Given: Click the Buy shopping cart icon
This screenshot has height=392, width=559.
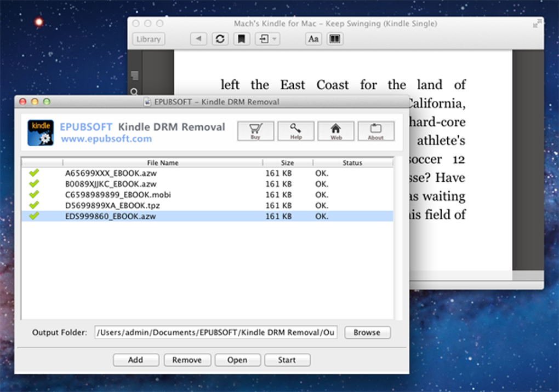Looking at the screenshot, I should point(255,131).
